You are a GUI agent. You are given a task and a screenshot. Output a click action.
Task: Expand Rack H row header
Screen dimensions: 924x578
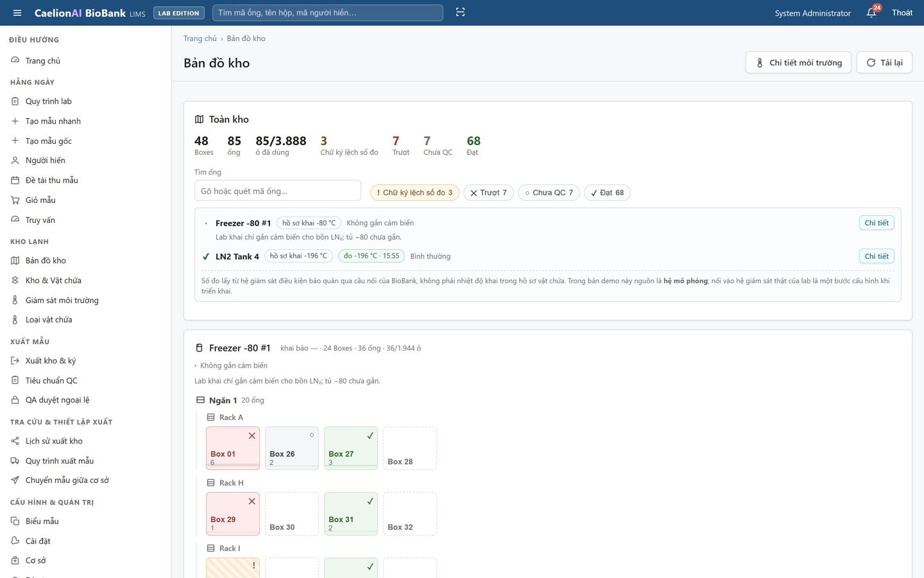[225, 483]
